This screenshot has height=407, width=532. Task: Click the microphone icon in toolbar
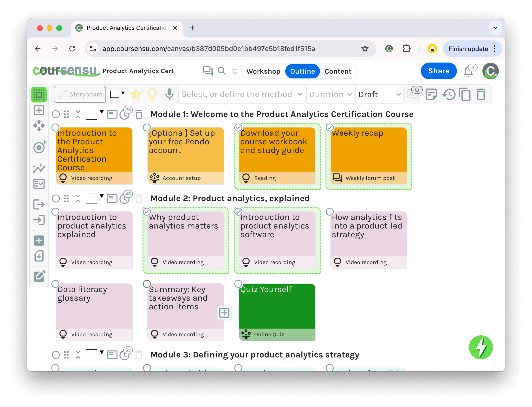169,94
